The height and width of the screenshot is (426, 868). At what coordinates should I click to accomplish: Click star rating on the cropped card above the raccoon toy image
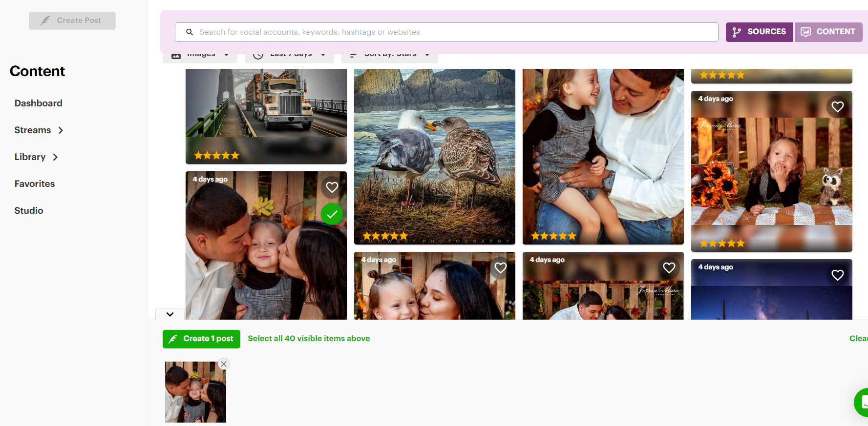coord(722,75)
